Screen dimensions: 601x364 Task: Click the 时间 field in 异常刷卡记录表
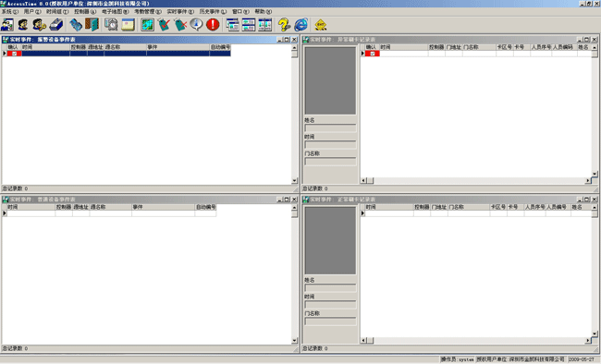(x=330, y=145)
